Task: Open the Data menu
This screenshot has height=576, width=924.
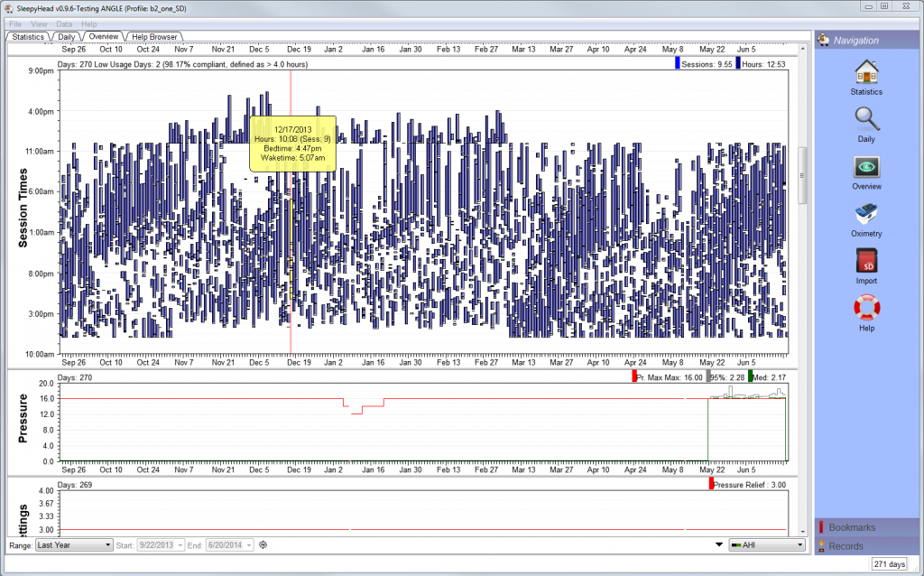Action: pyautogui.click(x=64, y=24)
